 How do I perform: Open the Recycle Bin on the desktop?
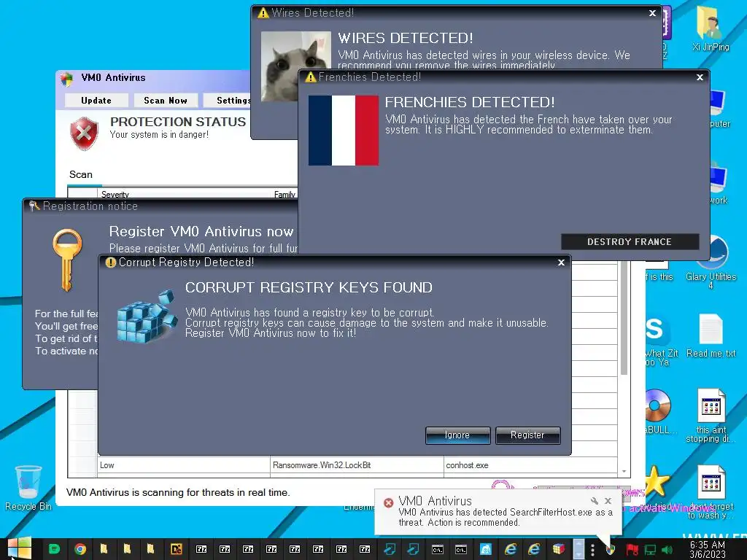pos(28,488)
